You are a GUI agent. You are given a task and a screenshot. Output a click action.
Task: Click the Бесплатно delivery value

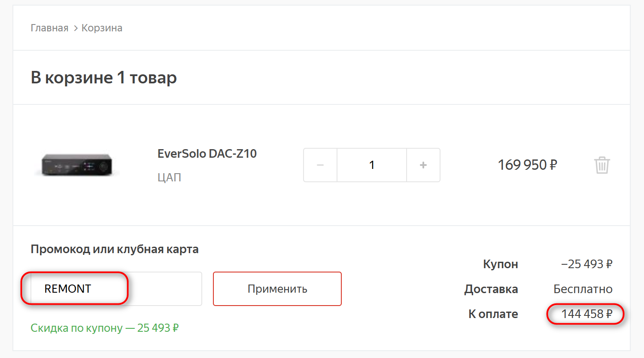(583, 289)
